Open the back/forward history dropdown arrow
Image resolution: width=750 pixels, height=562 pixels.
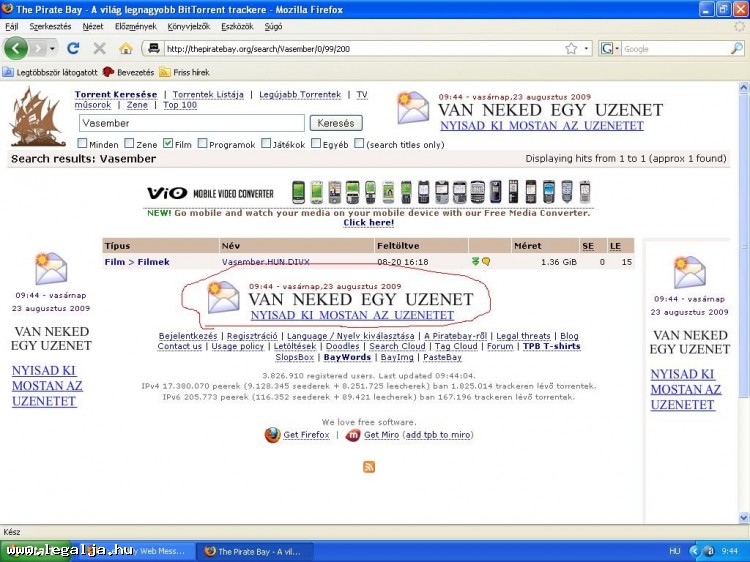pos(50,48)
